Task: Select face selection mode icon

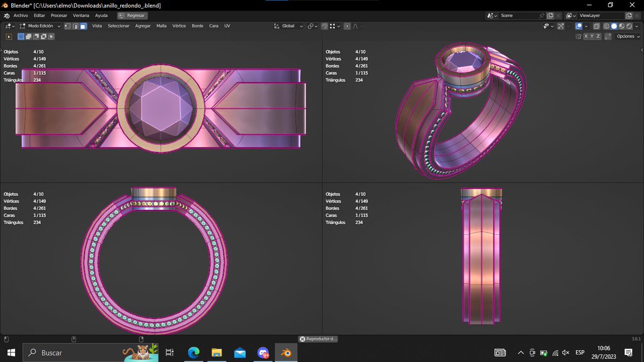Action: point(84,26)
